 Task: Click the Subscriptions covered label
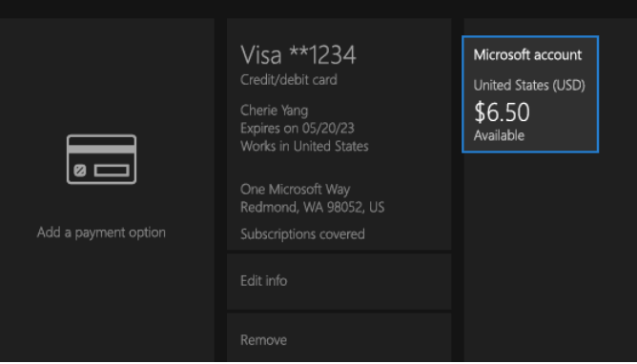click(x=302, y=234)
